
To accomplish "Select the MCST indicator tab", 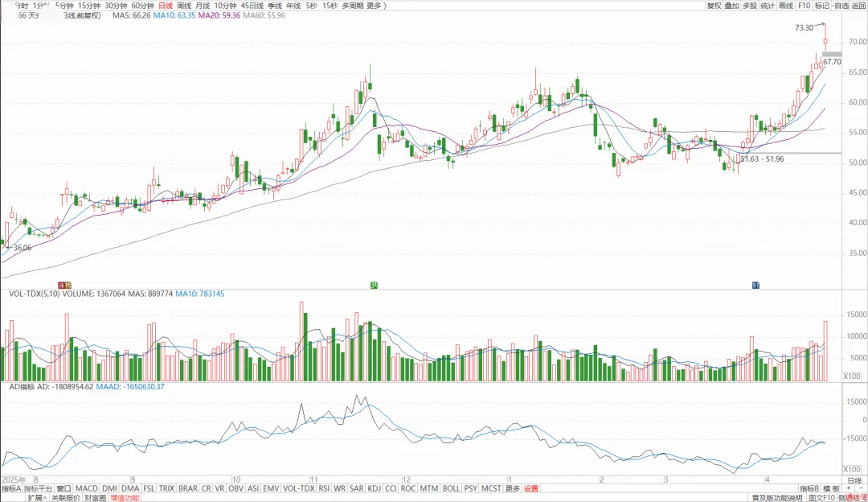I will (491, 488).
